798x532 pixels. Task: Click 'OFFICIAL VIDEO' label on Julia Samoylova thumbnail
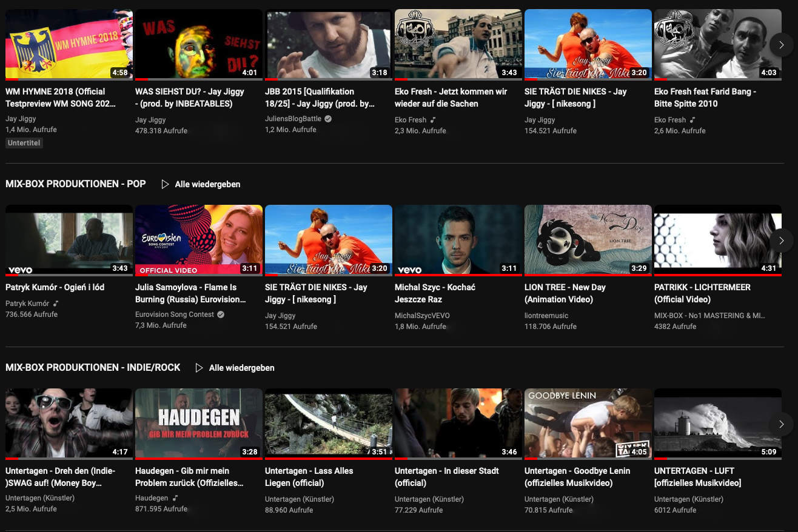click(169, 270)
